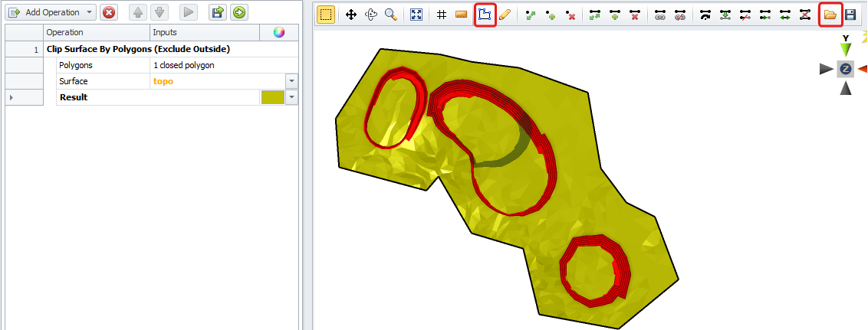
Task: Toggle the grid display
Action: pyautogui.click(x=442, y=15)
